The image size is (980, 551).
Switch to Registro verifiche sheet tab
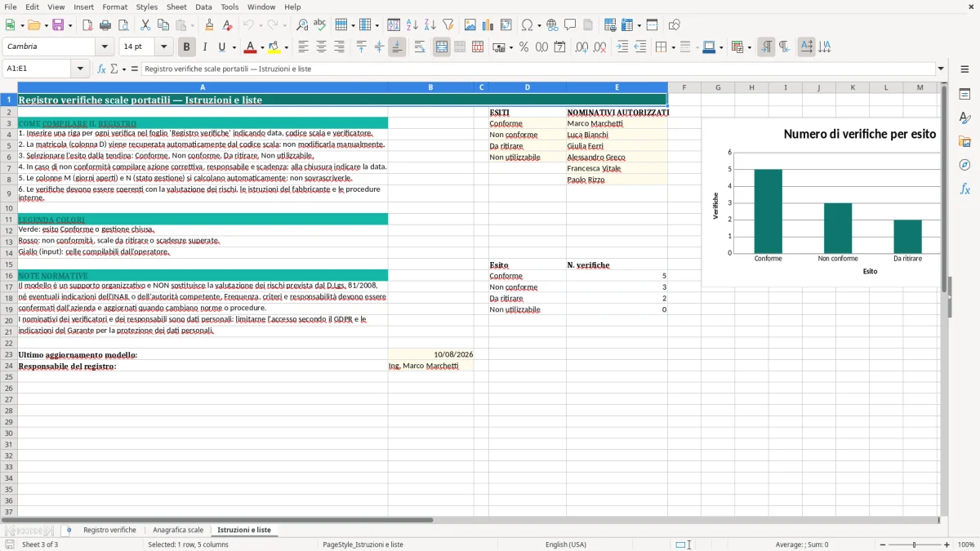pyautogui.click(x=109, y=530)
